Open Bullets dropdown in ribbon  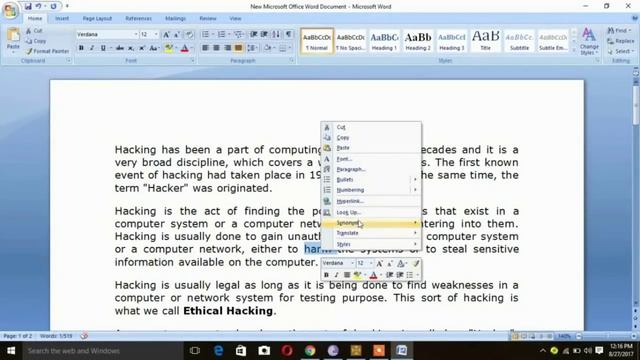pos(213,35)
